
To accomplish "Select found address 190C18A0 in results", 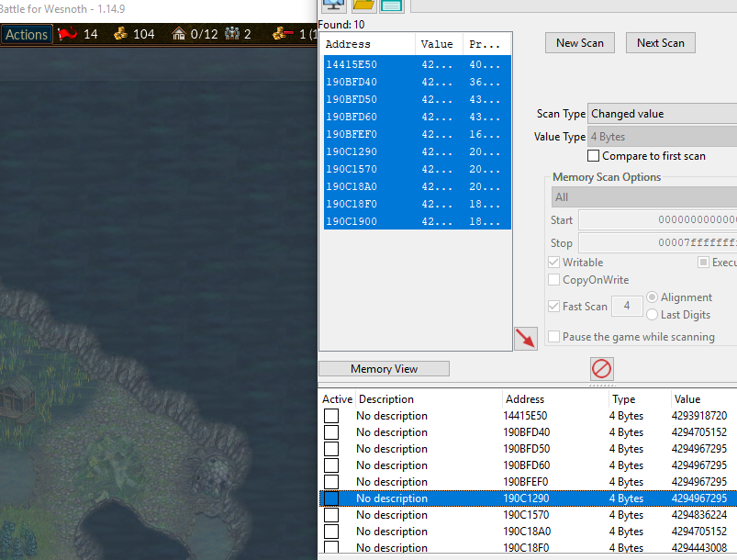I will tap(417, 186).
